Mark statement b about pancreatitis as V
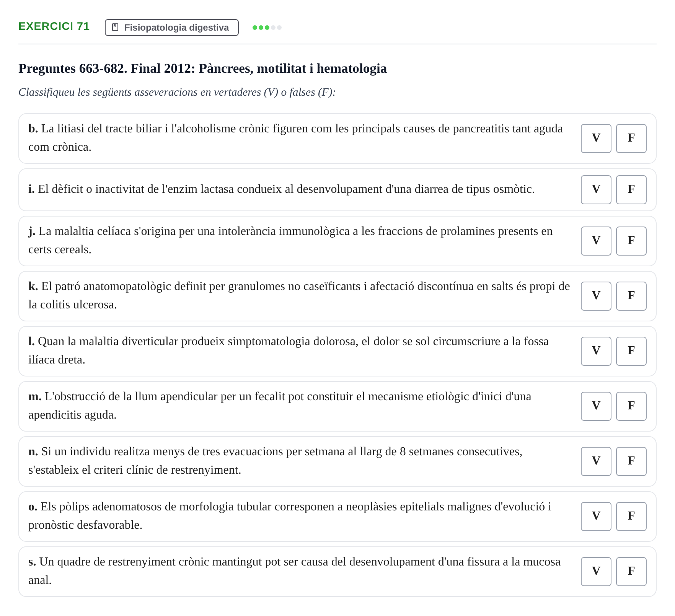The height and width of the screenshot is (616, 675). pyautogui.click(x=596, y=139)
